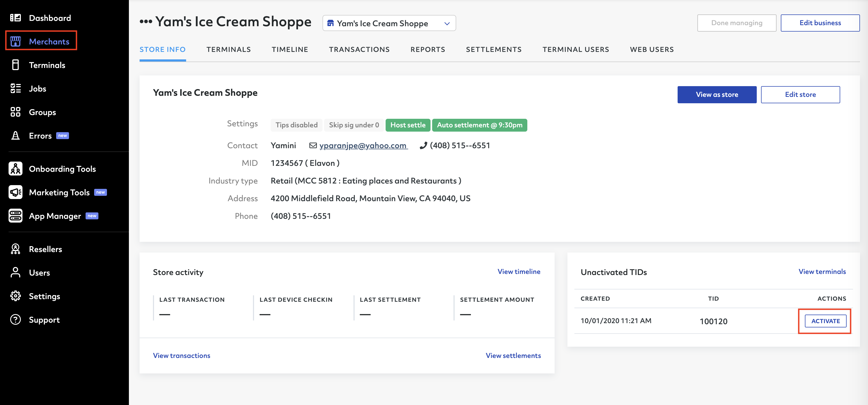Click the Edit business button
Viewport: 868px width, 405px height.
[820, 23]
